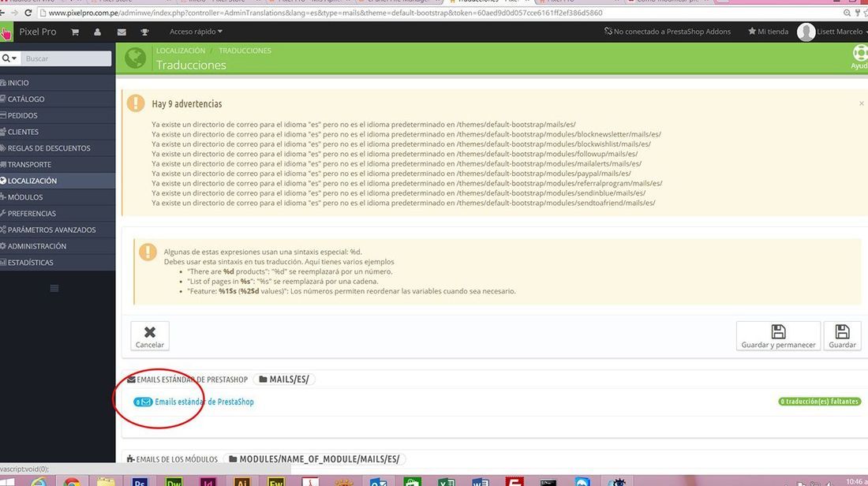This screenshot has width=868, height=486.
Task: Open Dreamweaver from the Windows taskbar
Action: coord(174,481)
